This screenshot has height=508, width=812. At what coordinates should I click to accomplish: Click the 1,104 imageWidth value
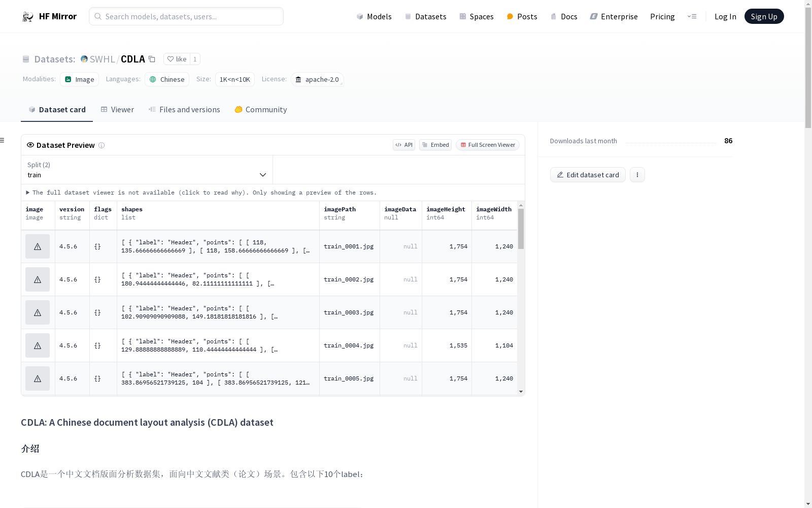click(x=504, y=345)
